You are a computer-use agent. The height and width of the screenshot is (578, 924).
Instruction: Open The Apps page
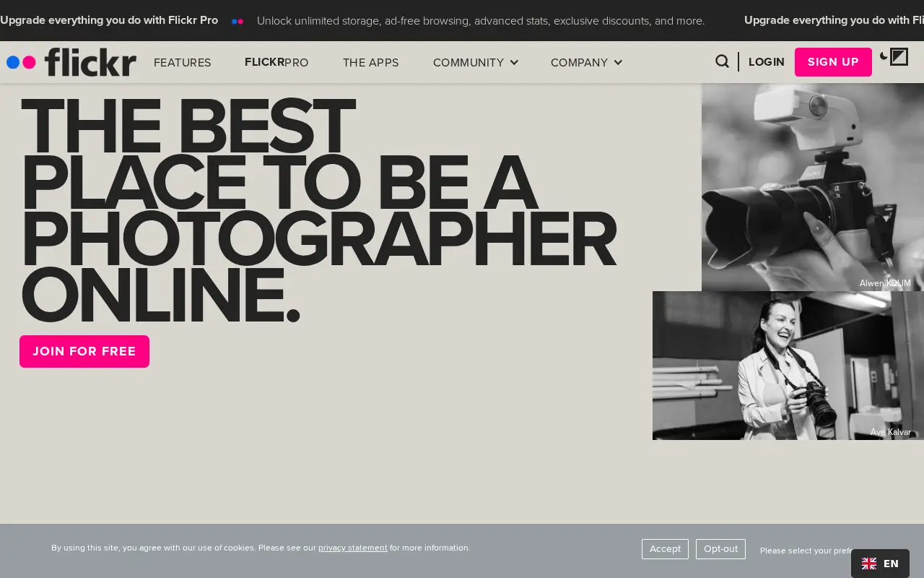pyautogui.click(x=370, y=63)
